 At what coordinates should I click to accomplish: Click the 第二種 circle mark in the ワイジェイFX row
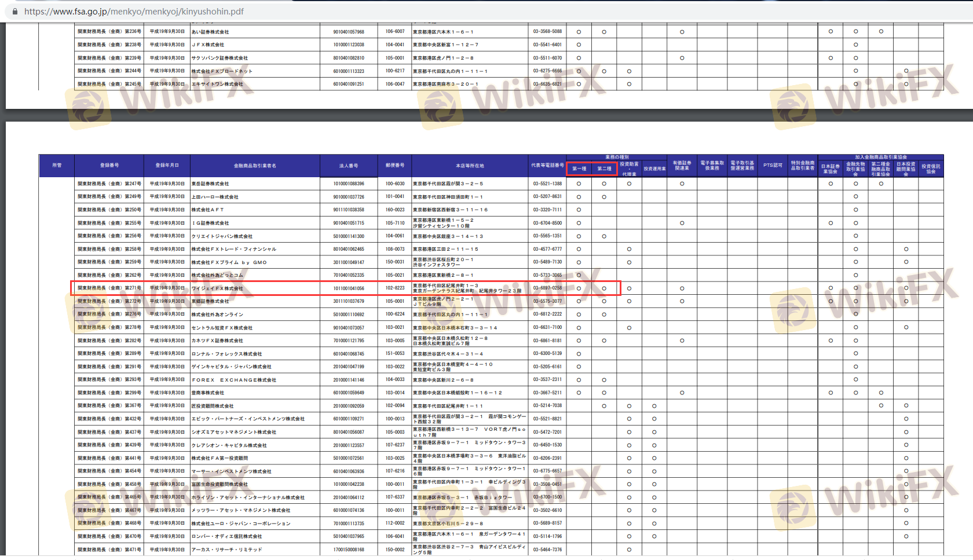click(604, 288)
